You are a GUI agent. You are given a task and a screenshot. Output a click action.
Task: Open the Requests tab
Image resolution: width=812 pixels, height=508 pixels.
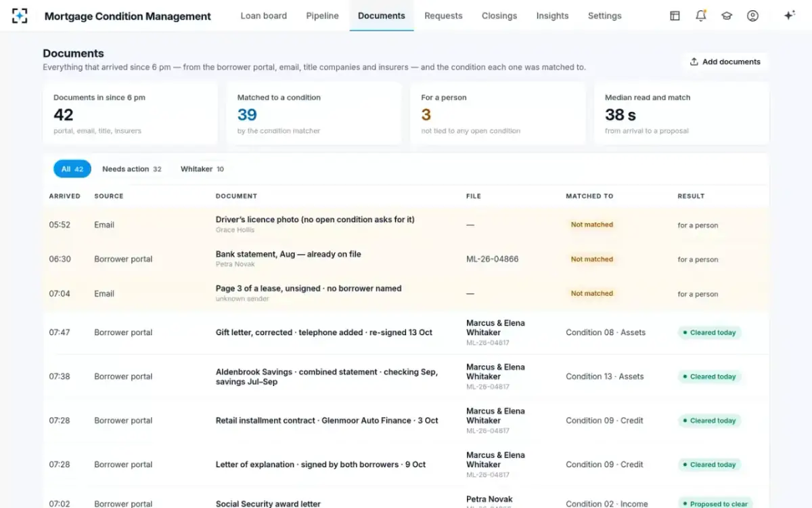click(443, 16)
